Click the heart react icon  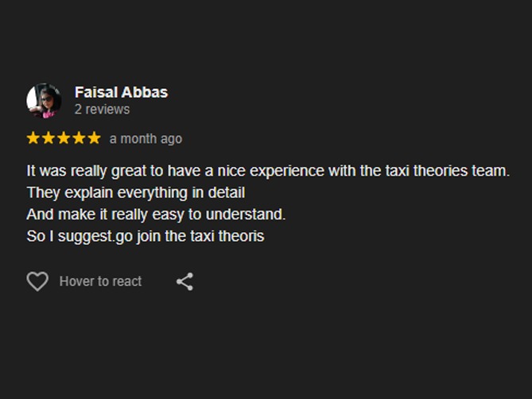[37, 281]
